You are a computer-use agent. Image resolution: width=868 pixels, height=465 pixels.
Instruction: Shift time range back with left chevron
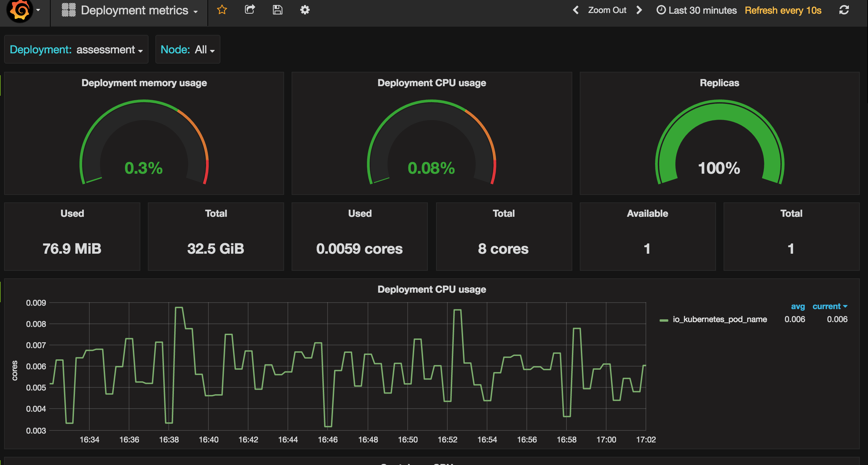point(576,10)
